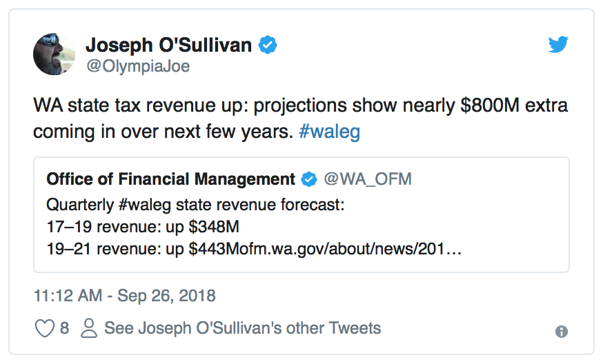Click the main tweet text about $800M

[300, 119]
